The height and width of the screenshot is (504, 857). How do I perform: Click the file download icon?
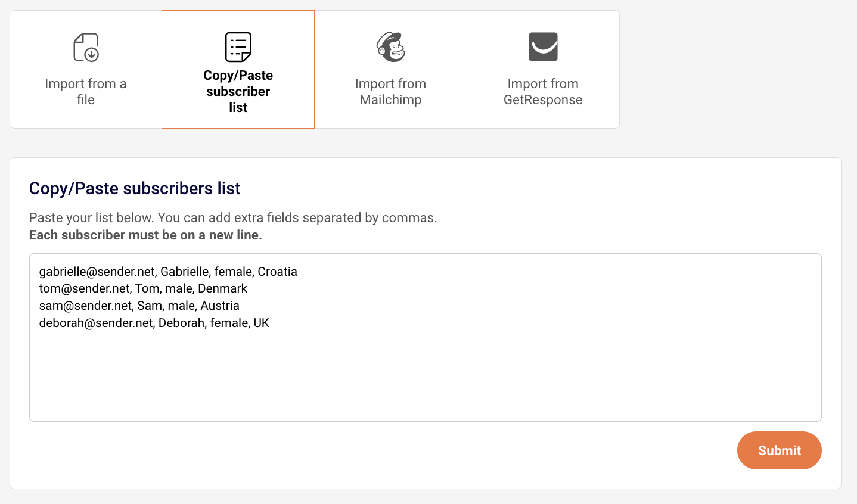coord(86,48)
